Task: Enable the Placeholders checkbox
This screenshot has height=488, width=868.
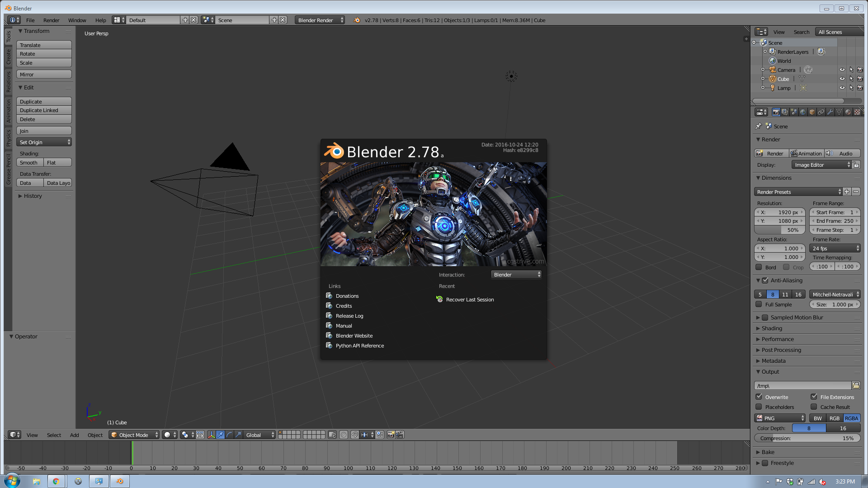Action: (759, 407)
